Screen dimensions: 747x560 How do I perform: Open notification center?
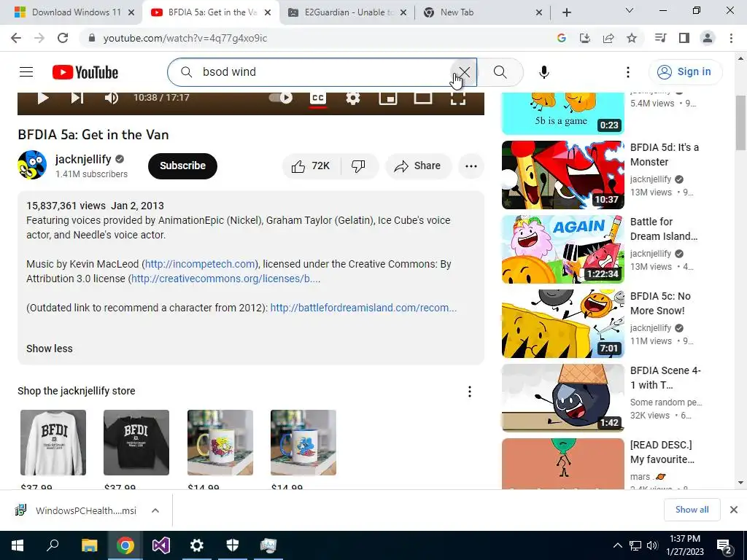pos(724,545)
